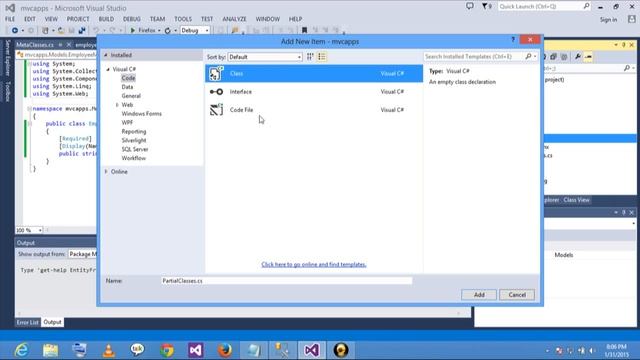Switch templates to small icons view
Screen dimensions: 640x360
coord(310,57)
